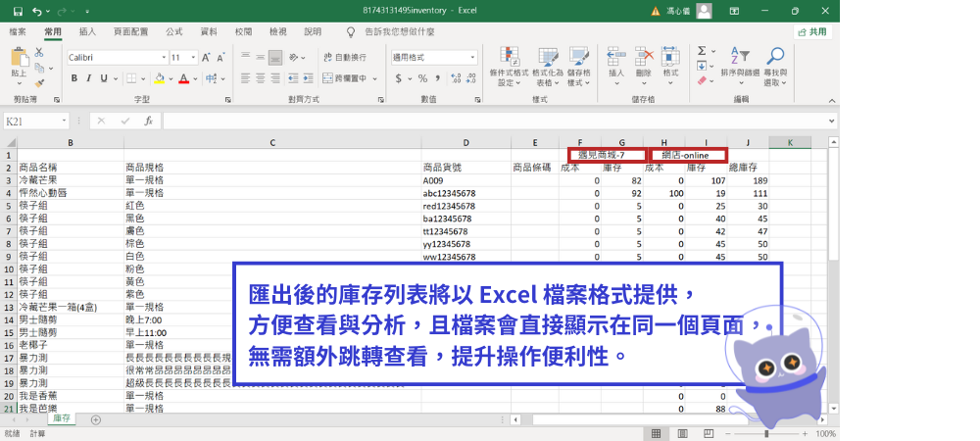Click the Find and Select magnifier
Screen dimensions: 980x441
click(x=775, y=67)
